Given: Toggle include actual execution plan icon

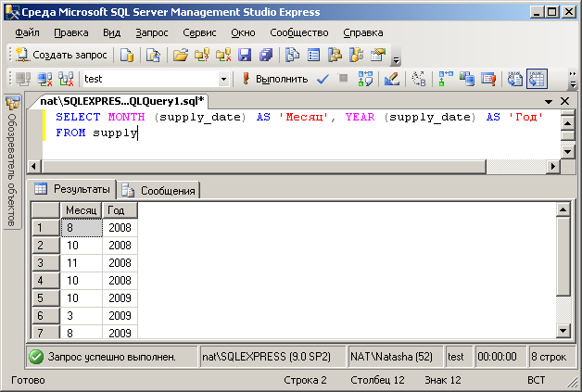Looking at the screenshot, I should [x=446, y=79].
